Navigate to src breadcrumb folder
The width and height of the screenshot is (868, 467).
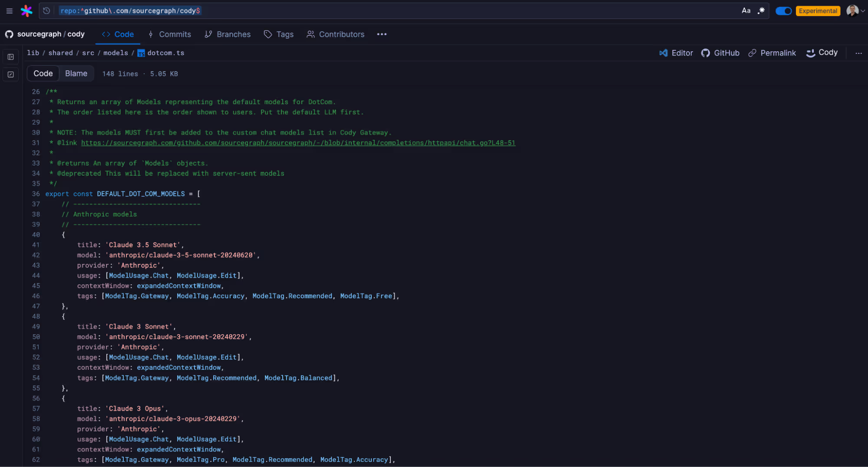[x=88, y=53]
